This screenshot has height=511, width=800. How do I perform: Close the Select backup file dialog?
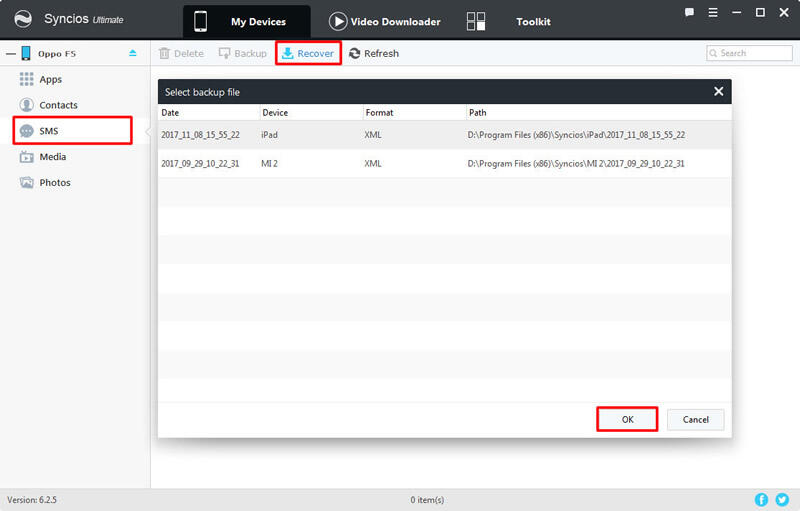[718, 92]
